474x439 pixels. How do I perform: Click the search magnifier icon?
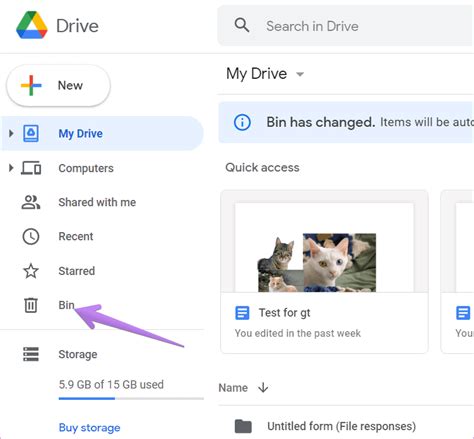tap(242, 25)
